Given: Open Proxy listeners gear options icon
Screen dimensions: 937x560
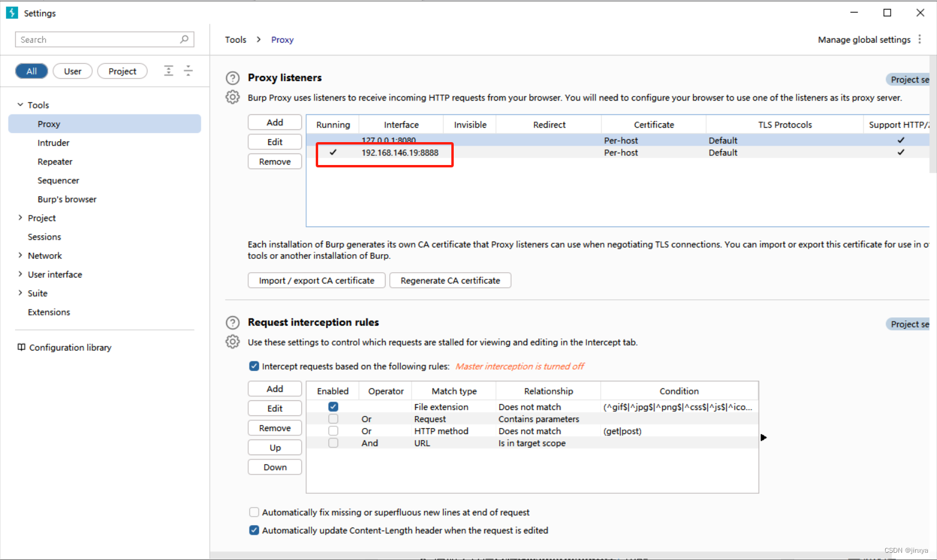Looking at the screenshot, I should (233, 97).
